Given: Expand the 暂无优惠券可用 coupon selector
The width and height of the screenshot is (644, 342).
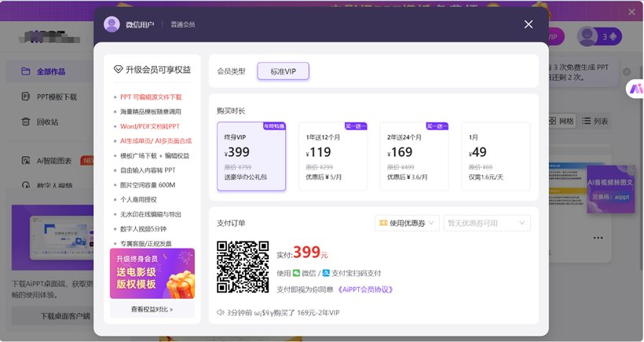Looking at the screenshot, I should point(487,223).
